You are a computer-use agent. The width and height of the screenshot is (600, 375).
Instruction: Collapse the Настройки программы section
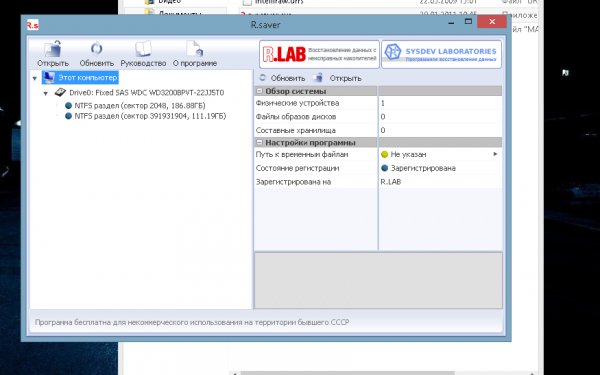tap(259, 142)
